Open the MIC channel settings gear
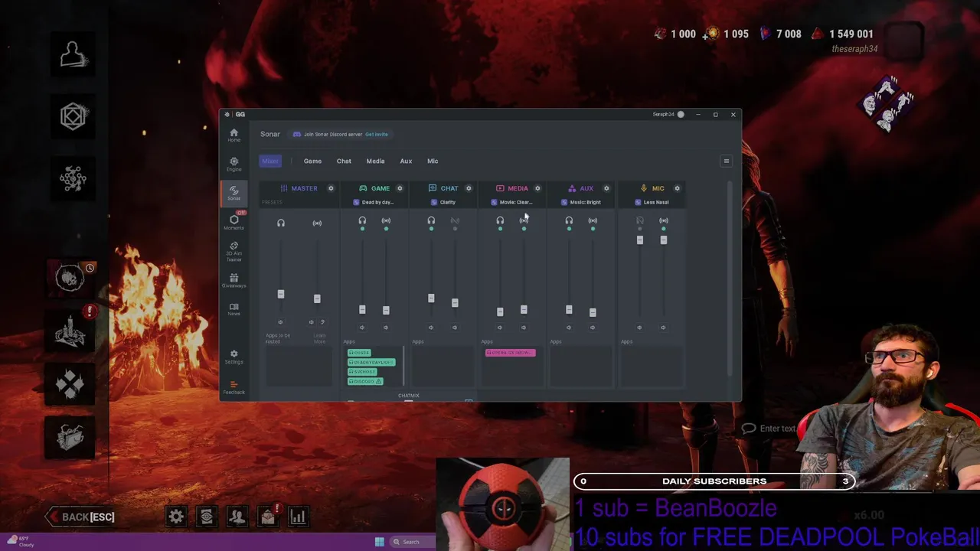Image resolution: width=980 pixels, height=551 pixels. coord(677,188)
